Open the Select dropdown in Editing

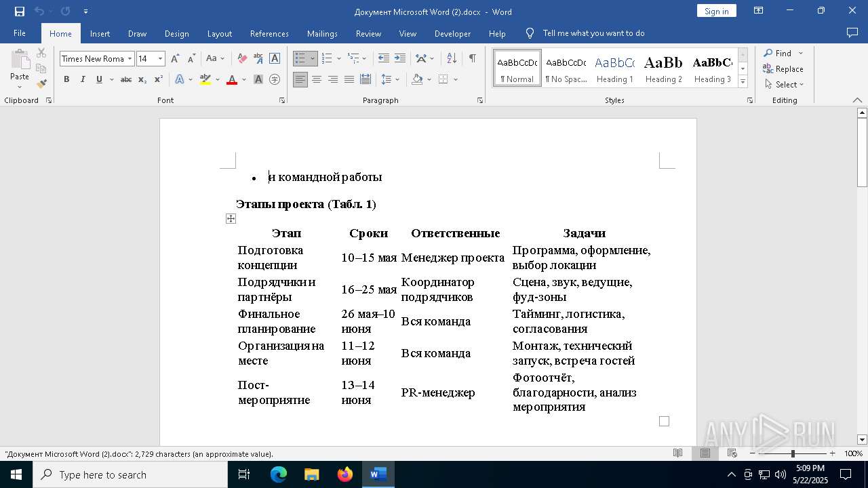coord(783,85)
